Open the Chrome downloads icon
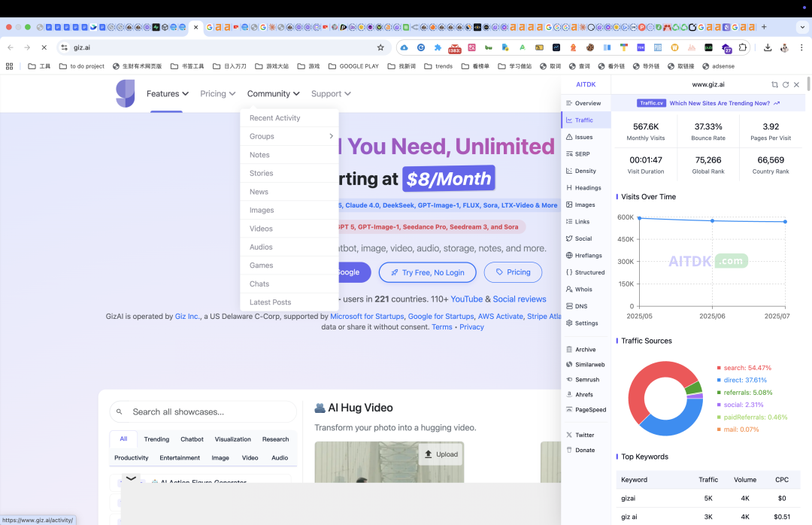This screenshot has height=525, width=812. click(768, 47)
